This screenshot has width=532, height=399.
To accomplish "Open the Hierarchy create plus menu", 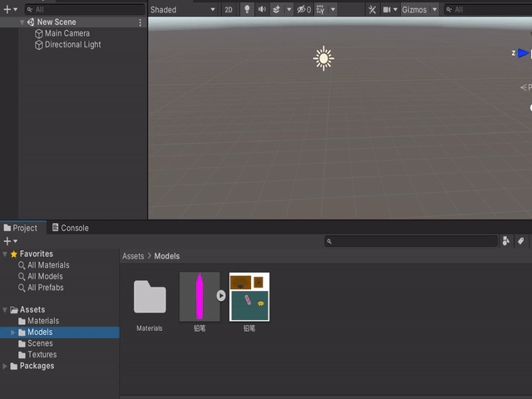I will click(x=10, y=9).
